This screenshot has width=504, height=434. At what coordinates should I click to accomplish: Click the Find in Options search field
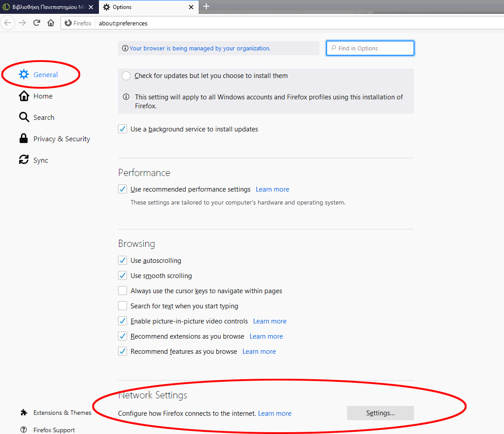tap(370, 48)
